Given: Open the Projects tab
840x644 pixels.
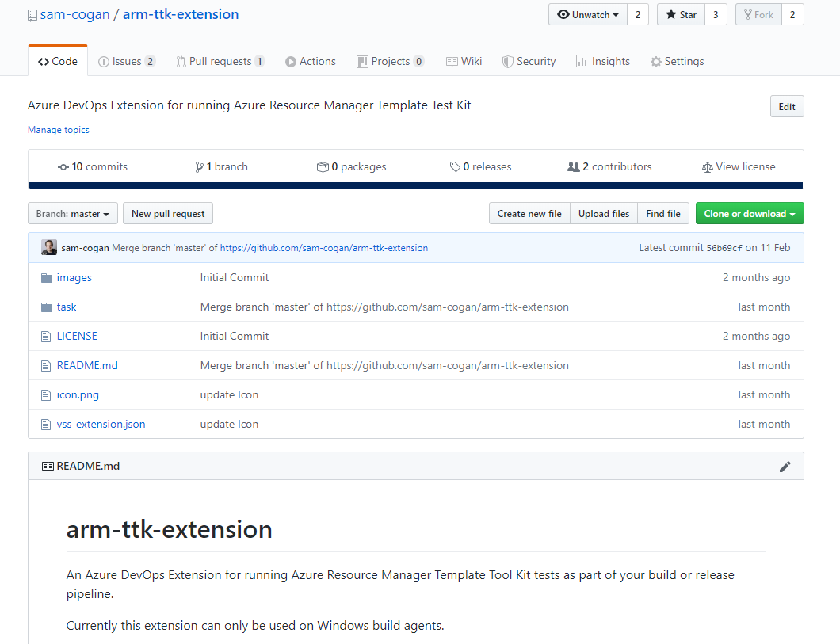Looking at the screenshot, I should pyautogui.click(x=391, y=62).
